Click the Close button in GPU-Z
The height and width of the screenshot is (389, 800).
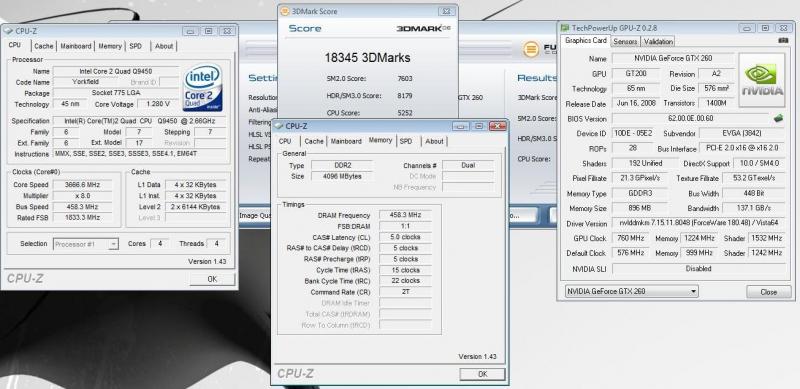(768, 292)
